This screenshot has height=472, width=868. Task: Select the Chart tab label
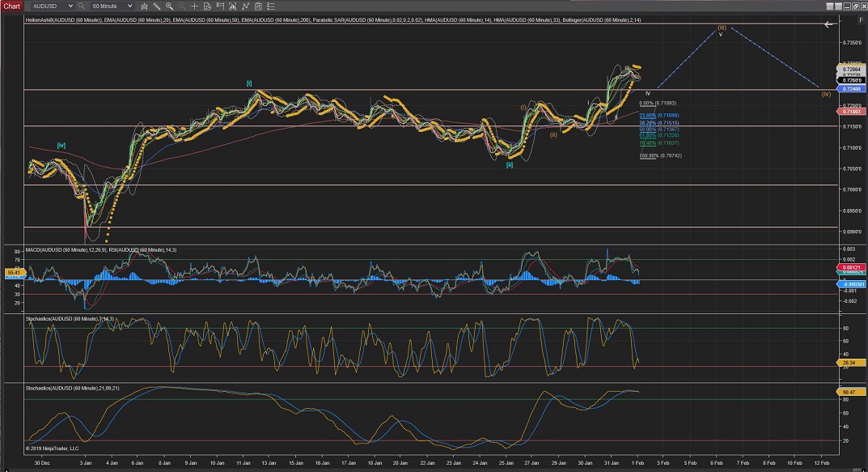coord(11,6)
